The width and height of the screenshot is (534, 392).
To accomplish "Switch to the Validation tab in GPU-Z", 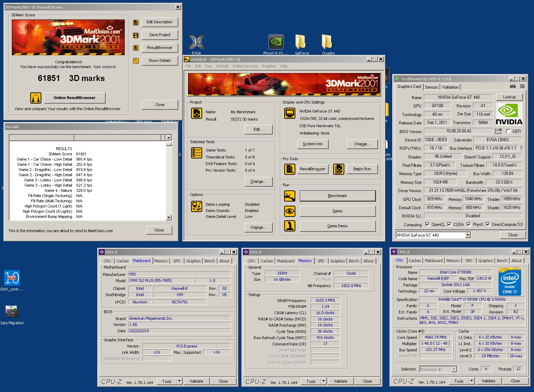I will 450,87.
